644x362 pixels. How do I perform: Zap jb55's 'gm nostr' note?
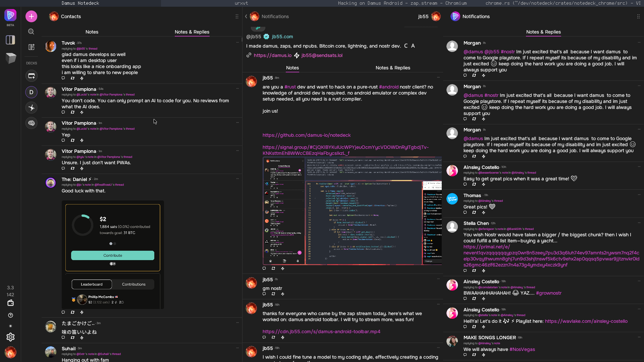coord(283,294)
